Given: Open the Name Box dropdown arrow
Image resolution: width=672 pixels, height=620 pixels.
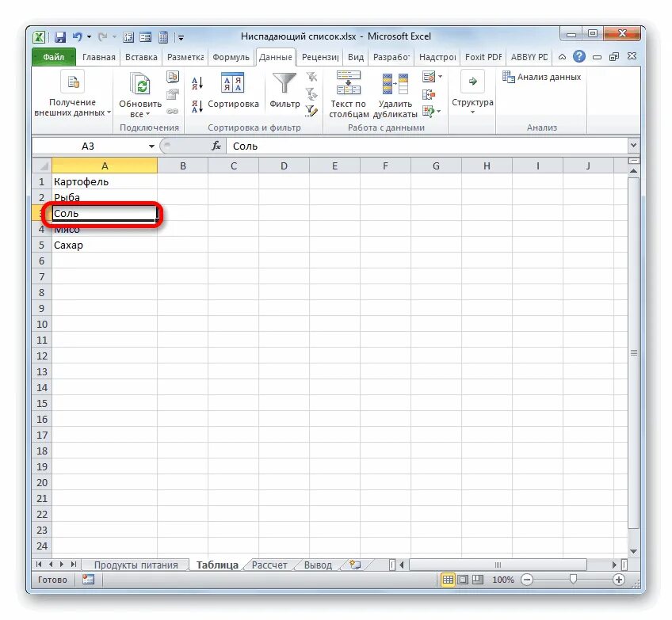Looking at the screenshot, I should 151,146.
